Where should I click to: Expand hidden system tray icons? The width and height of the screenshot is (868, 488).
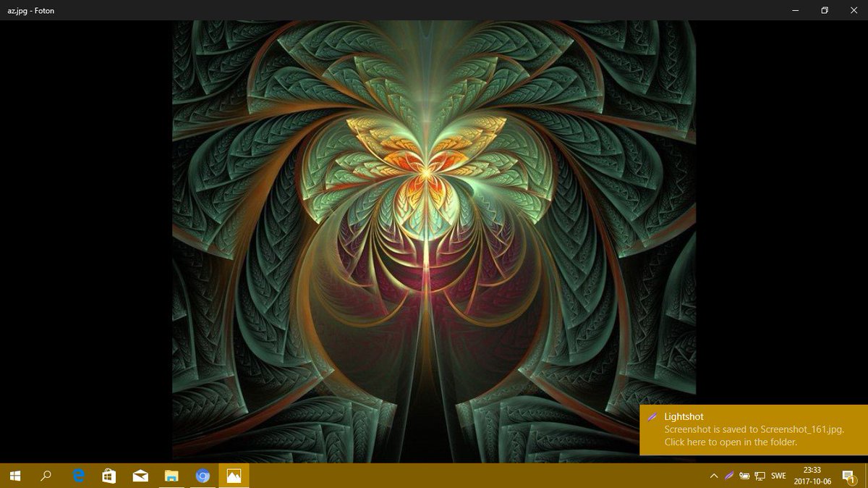point(714,476)
